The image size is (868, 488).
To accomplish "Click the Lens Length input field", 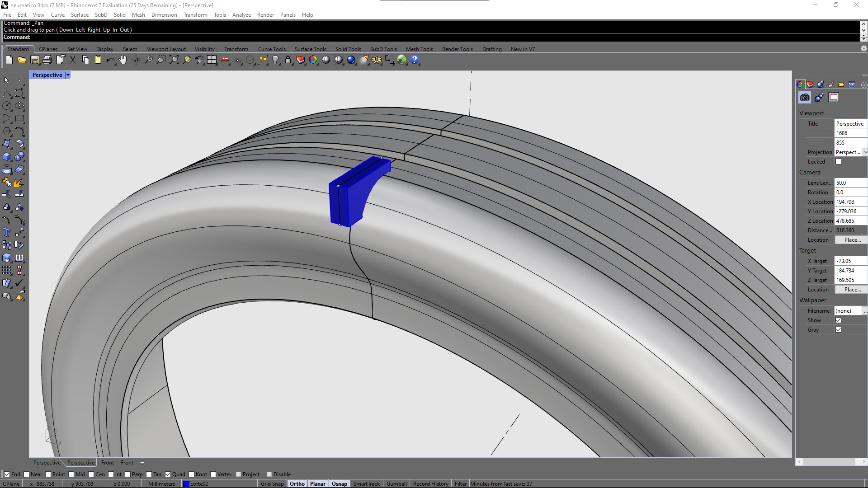I will (x=850, y=183).
